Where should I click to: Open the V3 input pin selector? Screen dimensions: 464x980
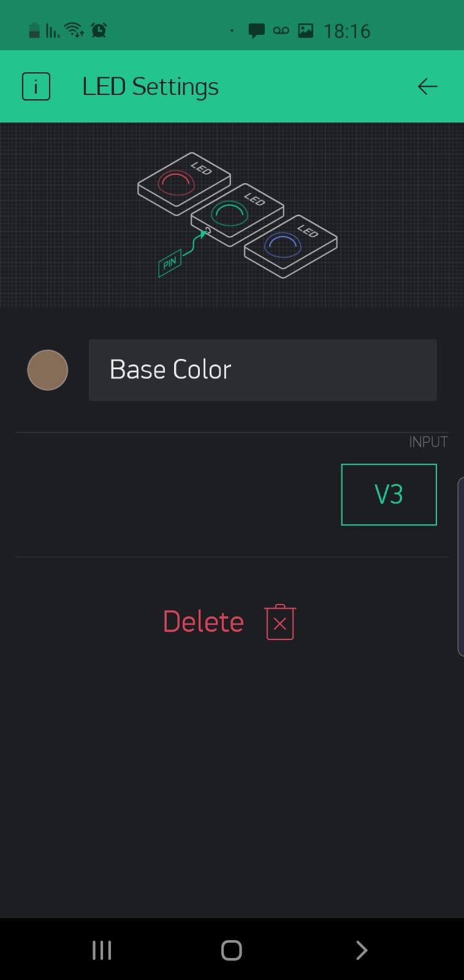click(389, 494)
